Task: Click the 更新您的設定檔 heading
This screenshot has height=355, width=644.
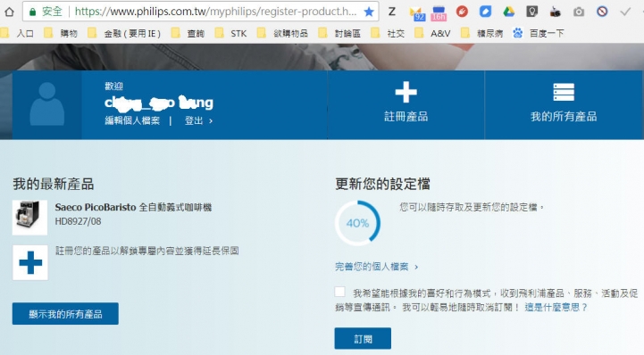Action: coord(382,184)
